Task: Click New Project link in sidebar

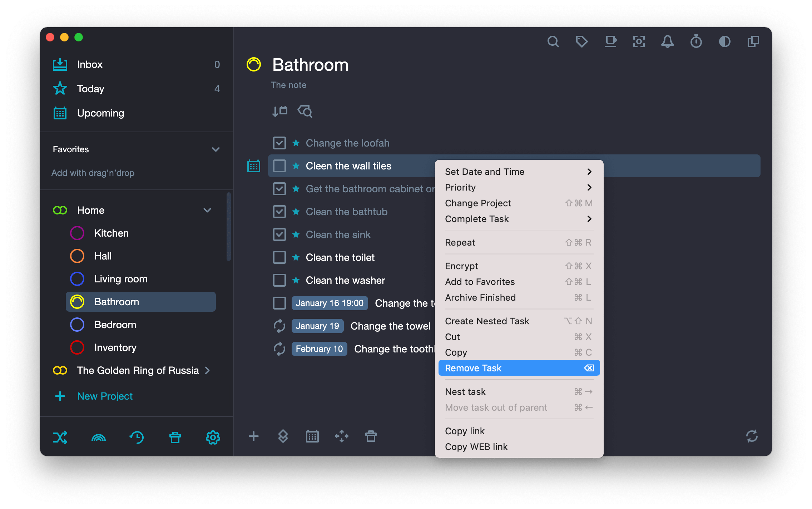Action: pyautogui.click(x=105, y=396)
